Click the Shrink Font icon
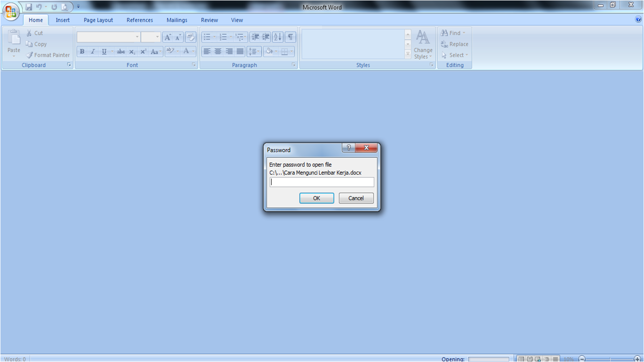This screenshot has width=644, height=362. click(178, 37)
